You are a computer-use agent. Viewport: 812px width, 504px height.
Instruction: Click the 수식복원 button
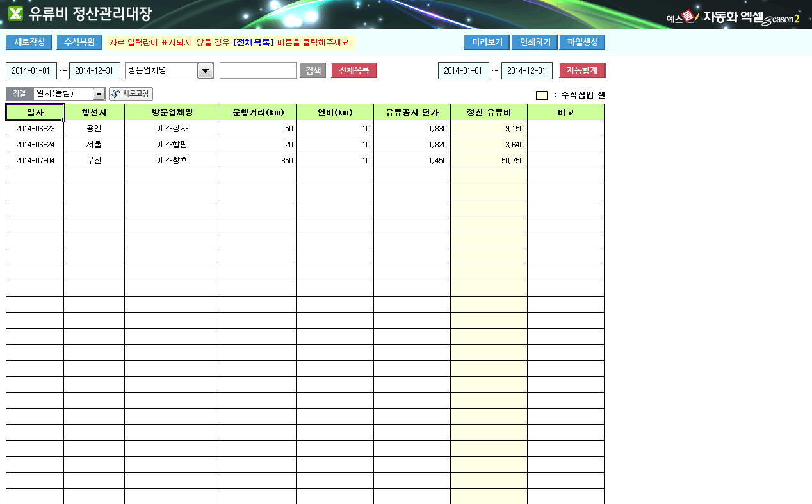pos(79,42)
